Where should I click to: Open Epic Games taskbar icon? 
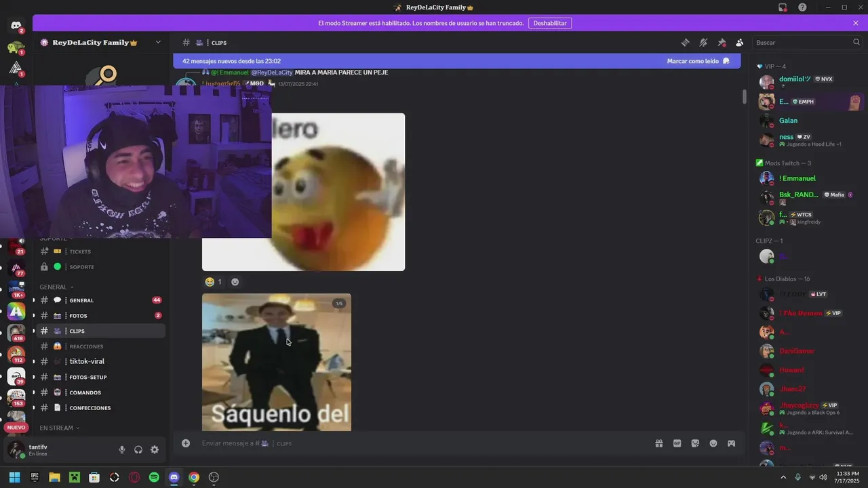(x=35, y=477)
